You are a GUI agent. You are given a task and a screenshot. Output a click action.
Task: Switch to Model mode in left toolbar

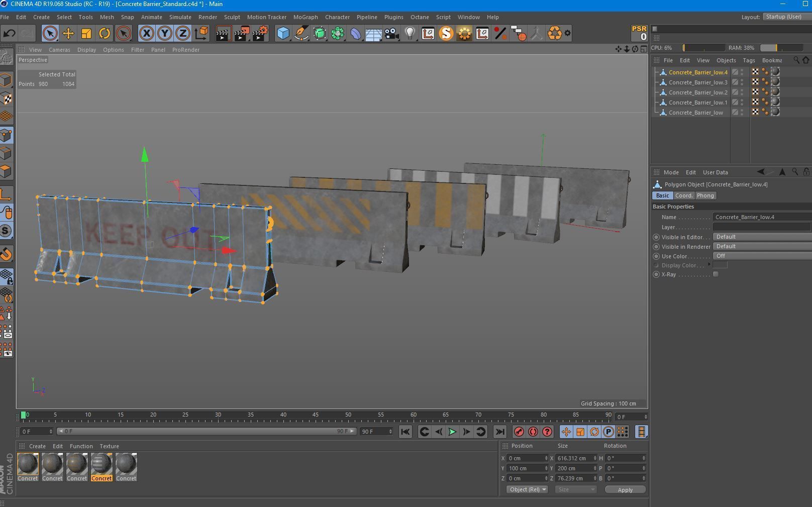coord(6,80)
